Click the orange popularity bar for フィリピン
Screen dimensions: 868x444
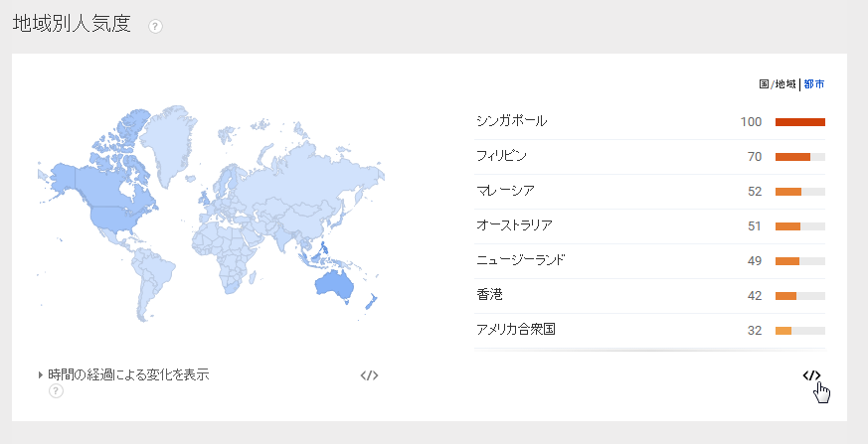pos(792,157)
